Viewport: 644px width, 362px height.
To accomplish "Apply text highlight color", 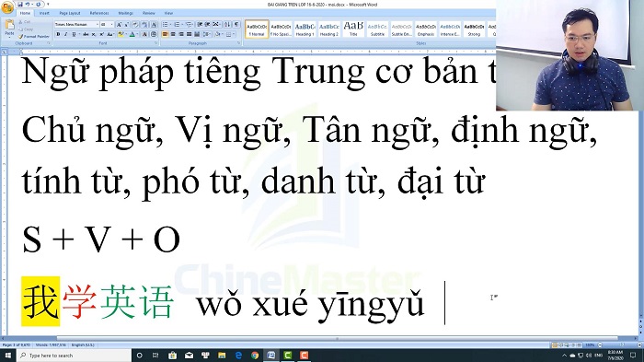I will (x=121, y=34).
